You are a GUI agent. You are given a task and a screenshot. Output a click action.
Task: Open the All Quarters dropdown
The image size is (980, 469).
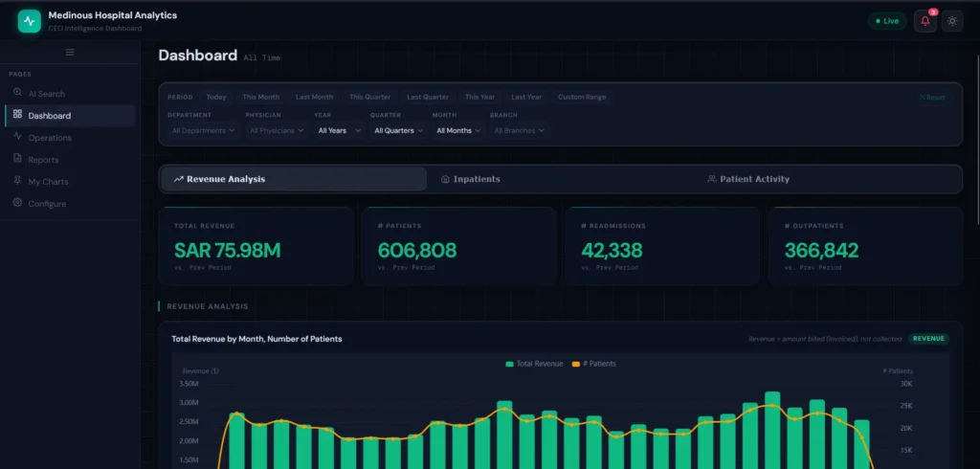[398, 131]
